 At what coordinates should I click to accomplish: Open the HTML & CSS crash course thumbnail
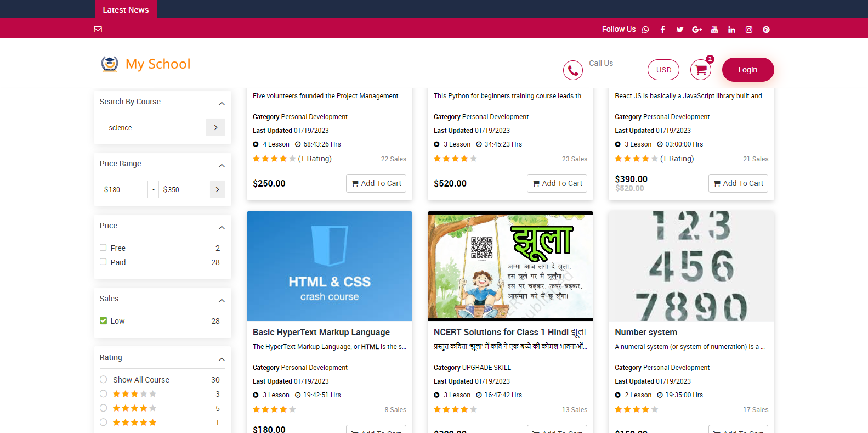329,266
